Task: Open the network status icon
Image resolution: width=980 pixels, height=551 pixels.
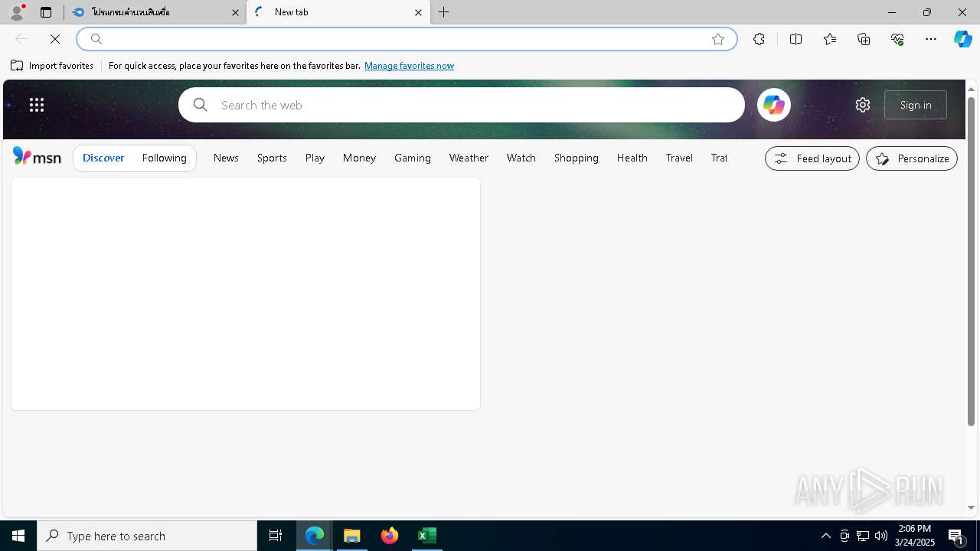Action: click(x=863, y=536)
